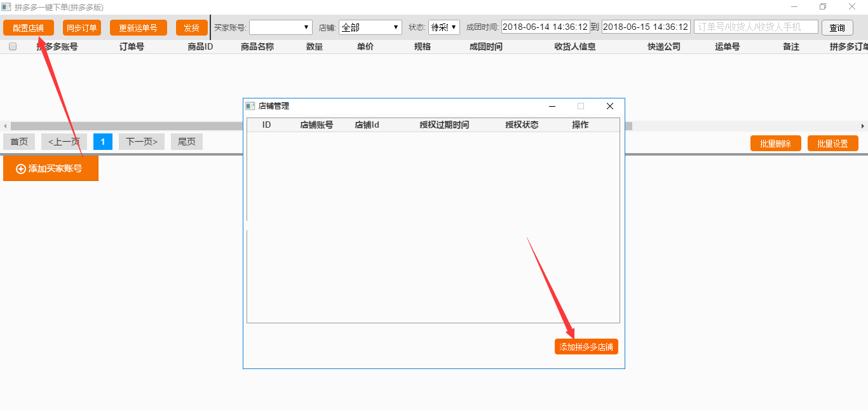Minimize the 店铺管理 dialog
Screen dimensions: 868x411
coord(552,106)
